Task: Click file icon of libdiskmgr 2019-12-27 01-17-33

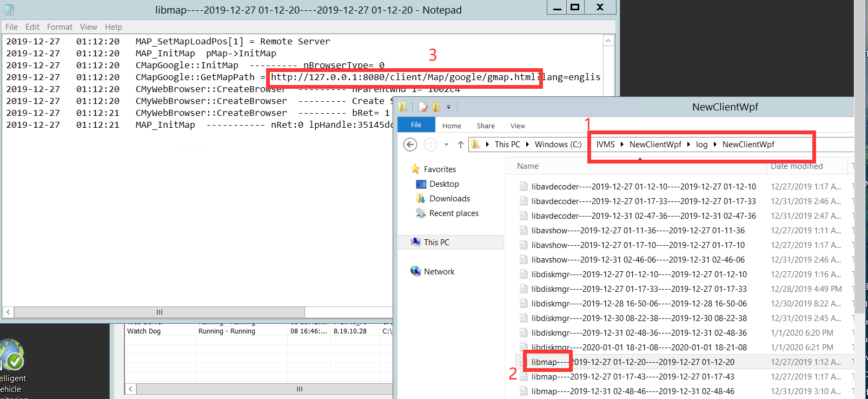Action: pyautogui.click(x=524, y=289)
